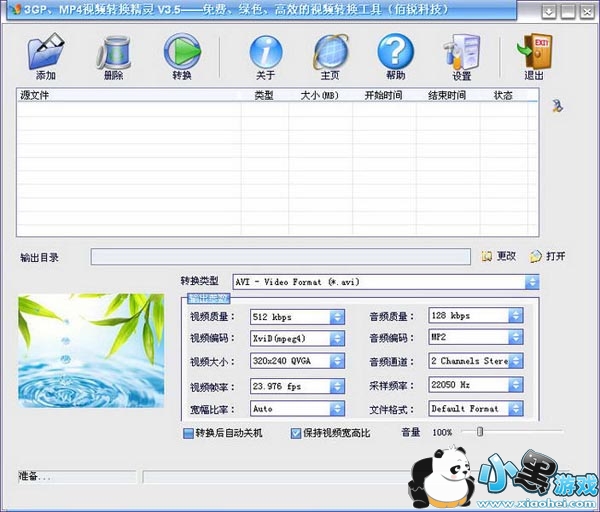Open the 帮助 (Help) question mark icon

395,51
